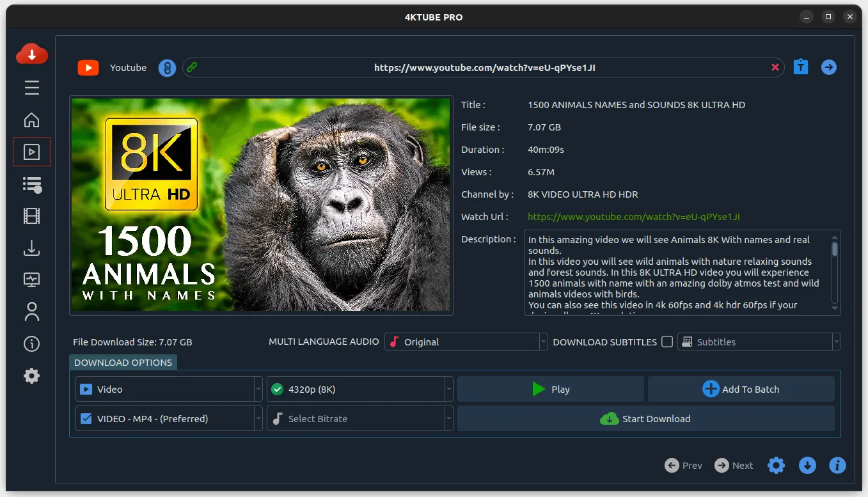Click the views value '6.57M'

coord(541,172)
